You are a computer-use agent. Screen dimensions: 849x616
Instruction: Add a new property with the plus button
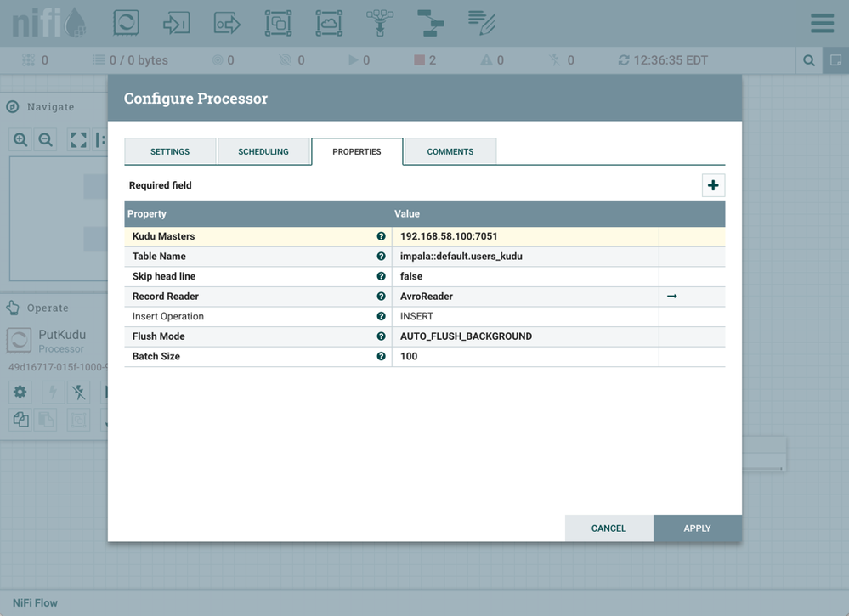tap(713, 184)
